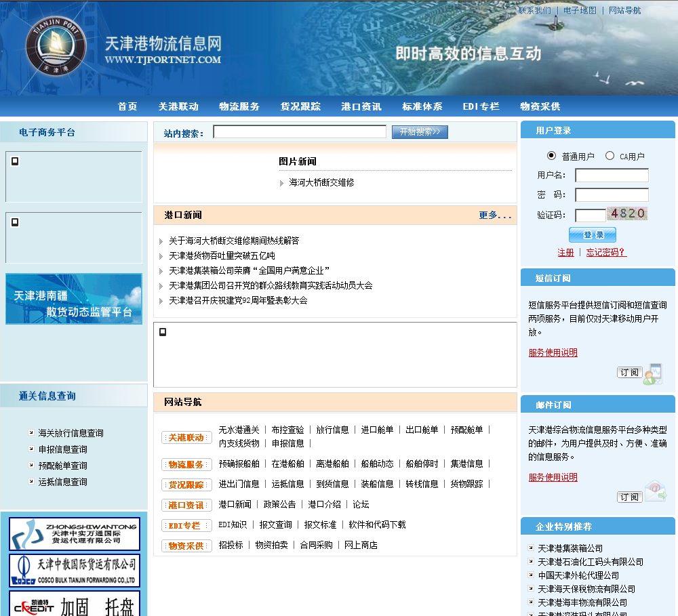Open the EDI专栏 menu item
Image resolution: width=678 pixels, height=616 pixels.
(481, 106)
